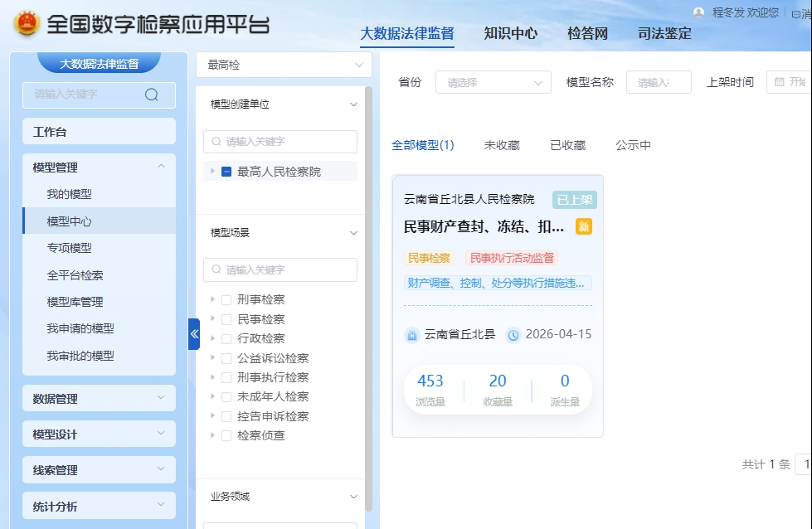
Task: Click magnifier icon in 模型创建单位 search
Action: click(x=216, y=141)
